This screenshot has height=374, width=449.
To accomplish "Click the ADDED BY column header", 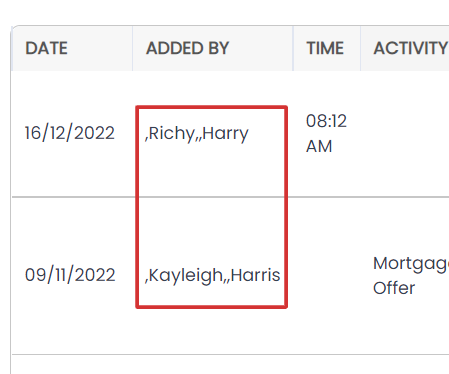I will 187,48.
